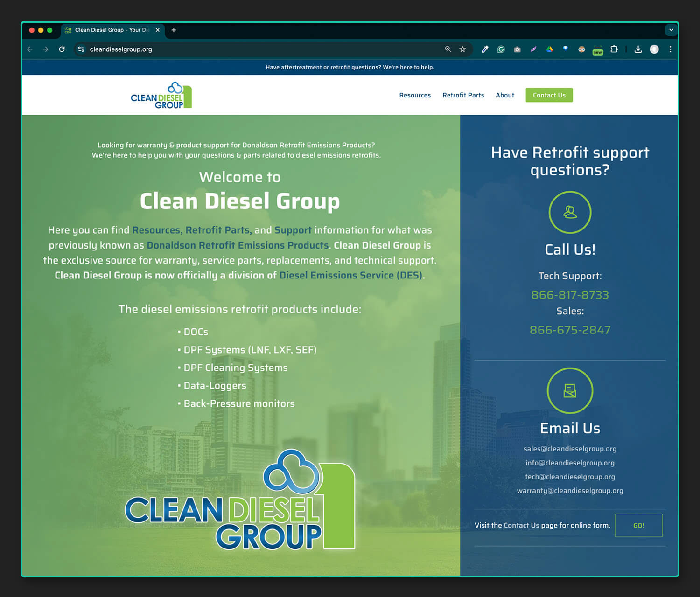
Task: Expand the tab search dropdown chevron
Action: tap(671, 30)
